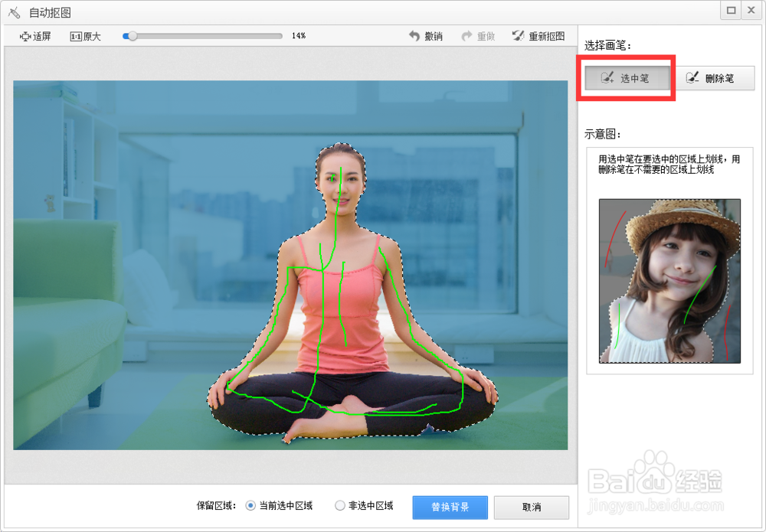Click the 保留区域 label
The height and width of the screenshot is (532, 766).
pos(216,506)
